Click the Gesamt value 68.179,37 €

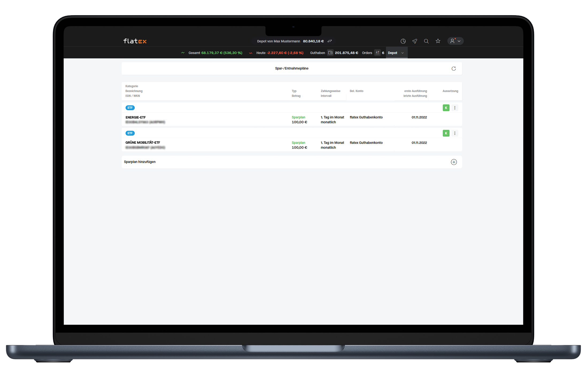[x=212, y=53]
